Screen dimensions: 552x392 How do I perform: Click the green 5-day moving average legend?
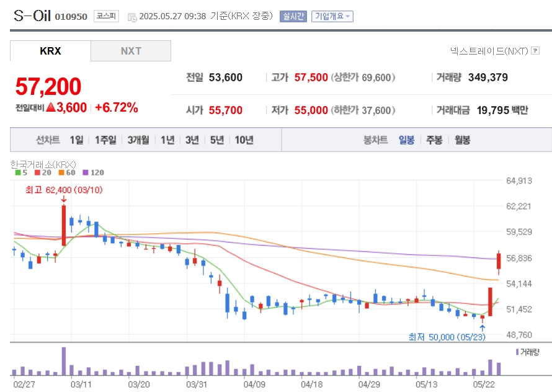click(21, 172)
